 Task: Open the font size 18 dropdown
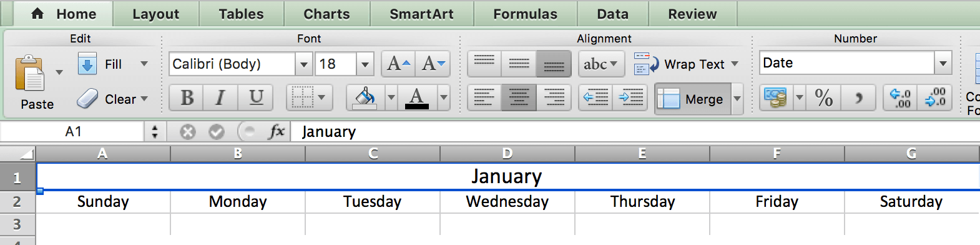tap(365, 64)
